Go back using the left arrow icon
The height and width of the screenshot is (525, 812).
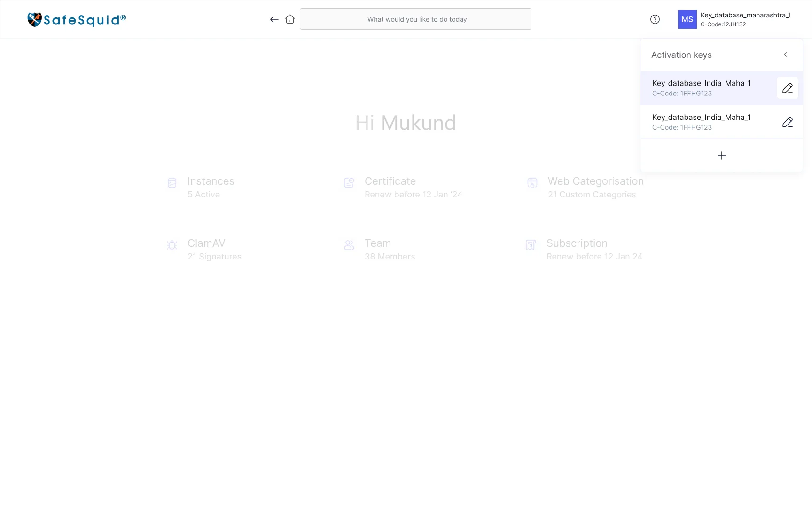click(x=274, y=19)
